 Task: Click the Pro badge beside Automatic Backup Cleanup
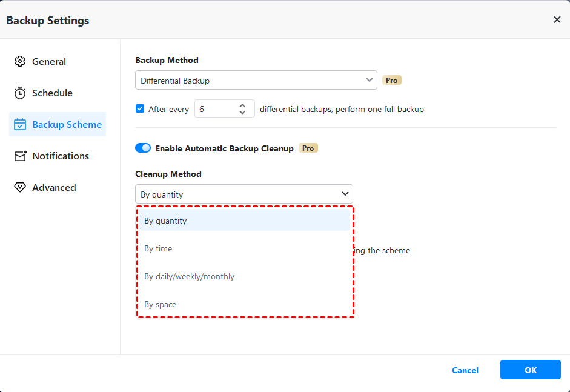pyautogui.click(x=308, y=148)
